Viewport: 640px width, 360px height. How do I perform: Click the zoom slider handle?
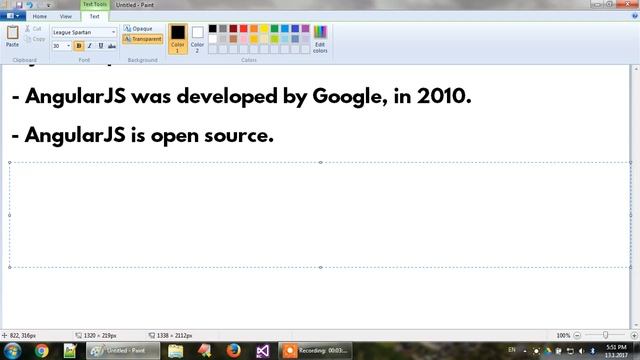[x=605, y=335]
